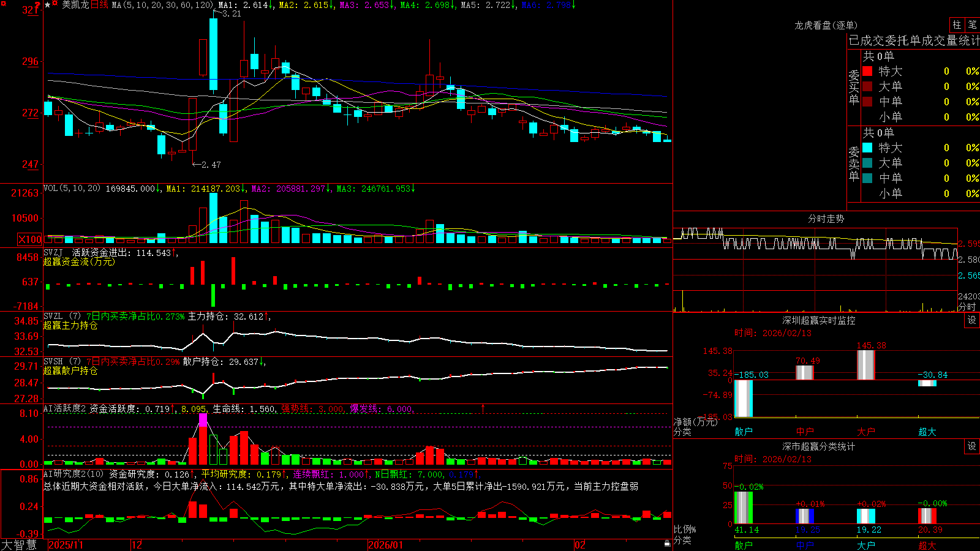Viewport: 980px width, 551px height.
Task: Click the magenta-topped peak bar in AI活跃度2
Action: click(x=203, y=439)
